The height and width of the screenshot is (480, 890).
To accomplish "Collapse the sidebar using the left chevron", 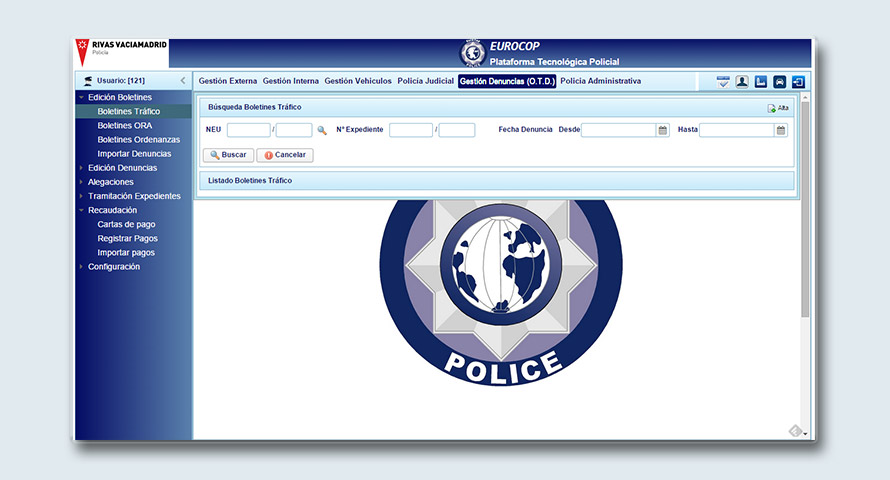I will point(182,81).
